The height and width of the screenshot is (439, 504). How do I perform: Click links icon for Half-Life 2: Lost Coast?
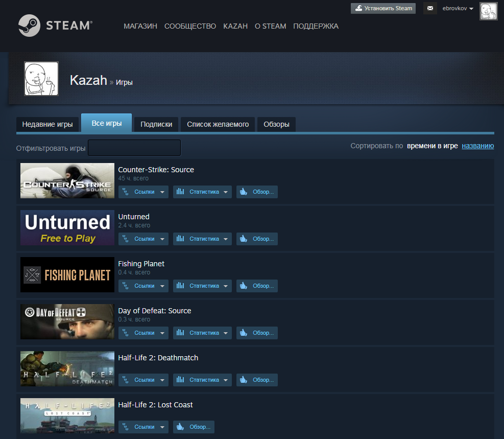point(126,427)
